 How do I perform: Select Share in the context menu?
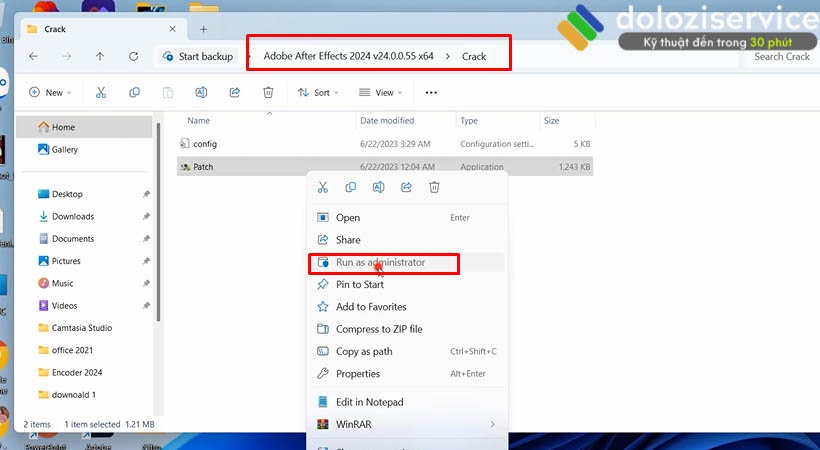coord(407,240)
